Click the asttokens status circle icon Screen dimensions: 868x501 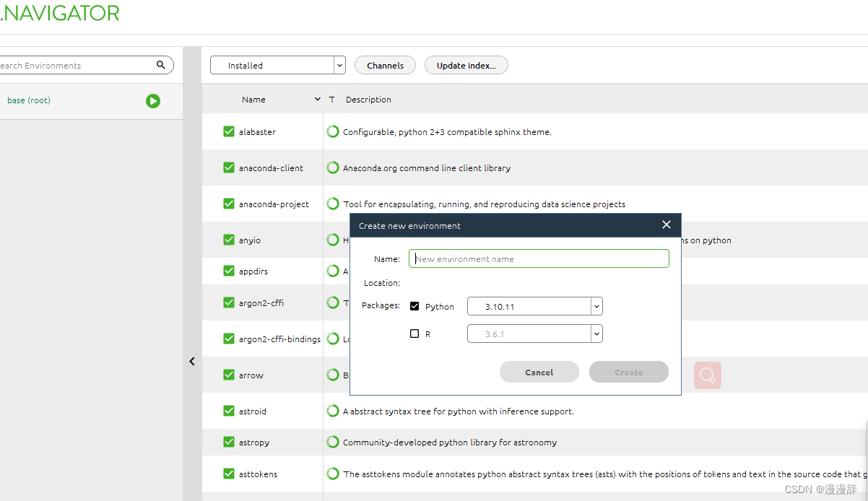pyautogui.click(x=333, y=474)
